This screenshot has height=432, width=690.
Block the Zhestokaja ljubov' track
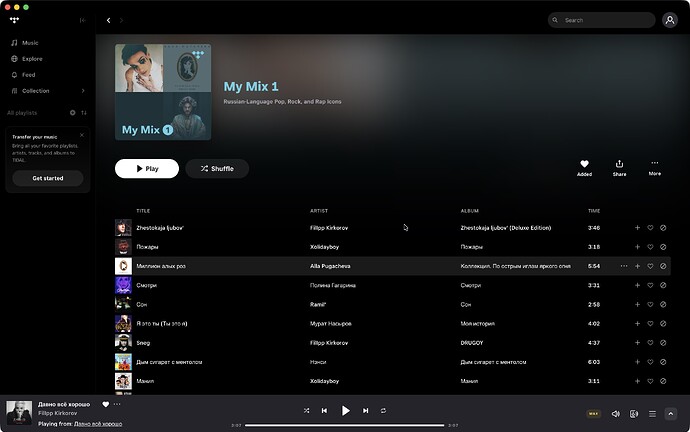click(x=663, y=228)
